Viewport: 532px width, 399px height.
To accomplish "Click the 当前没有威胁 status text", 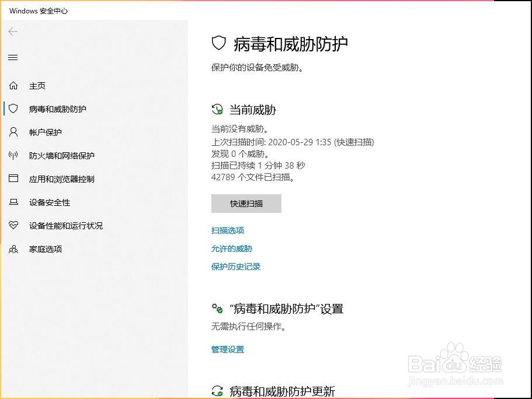I will coord(240,129).
